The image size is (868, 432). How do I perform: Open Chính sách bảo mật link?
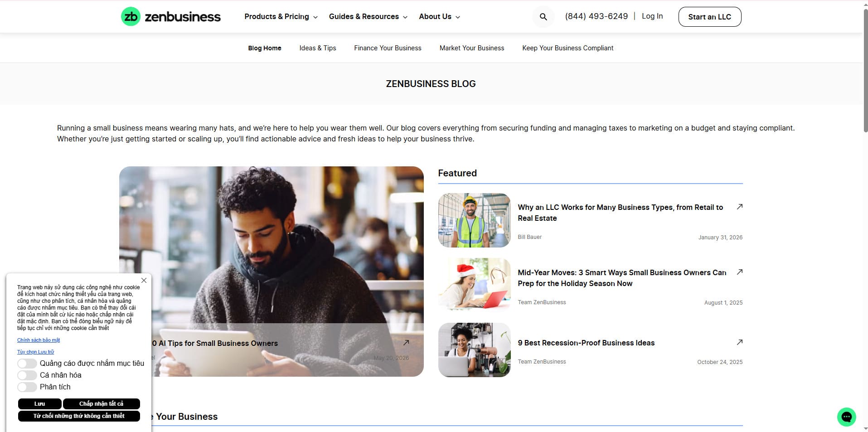39,340
